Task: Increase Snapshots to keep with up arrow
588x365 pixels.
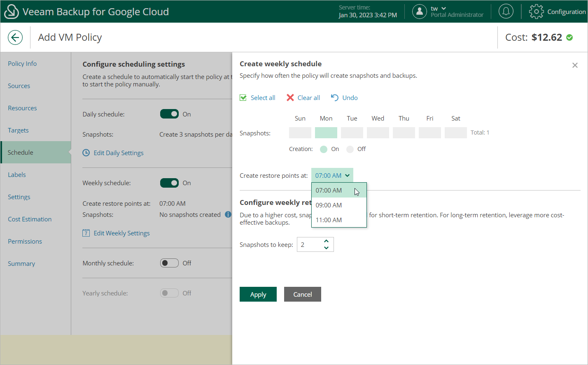Action: tap(326, 241)
